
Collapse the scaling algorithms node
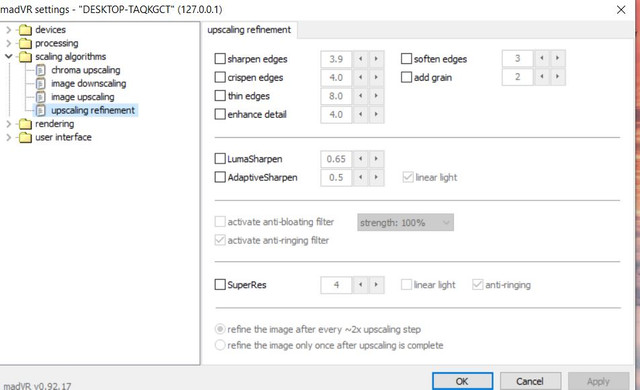click(9, 56)
